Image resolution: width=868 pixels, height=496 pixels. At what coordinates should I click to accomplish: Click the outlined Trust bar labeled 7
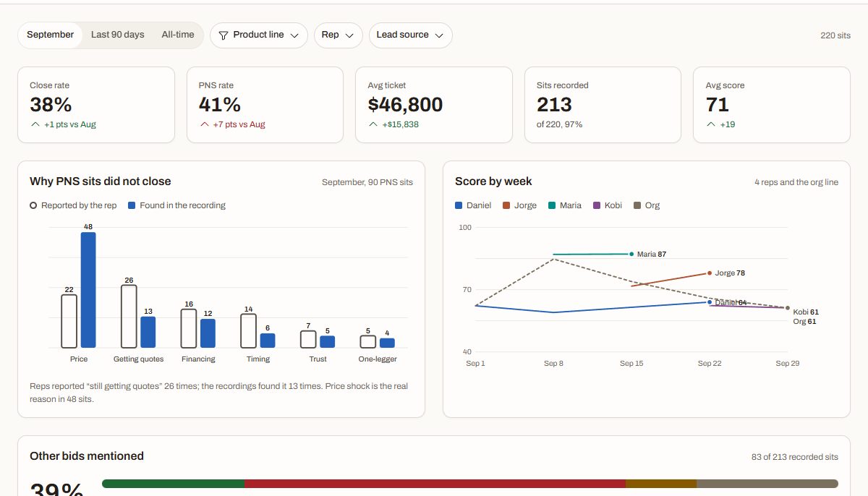(x=308, y=339)
